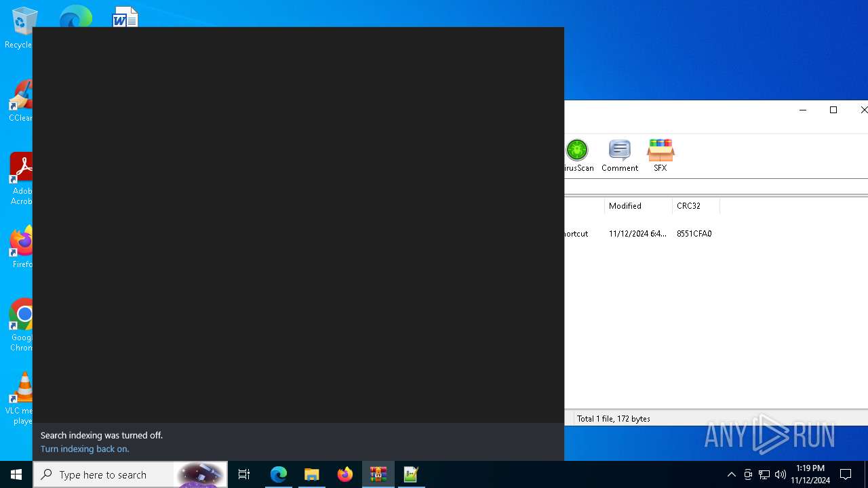Select the 11/12/2024 modified date cell

[x=637, y=234]
